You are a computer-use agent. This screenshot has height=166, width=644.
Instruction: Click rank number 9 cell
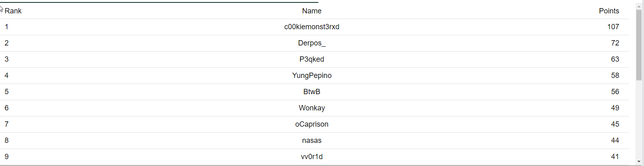click(x=6, y=157)
